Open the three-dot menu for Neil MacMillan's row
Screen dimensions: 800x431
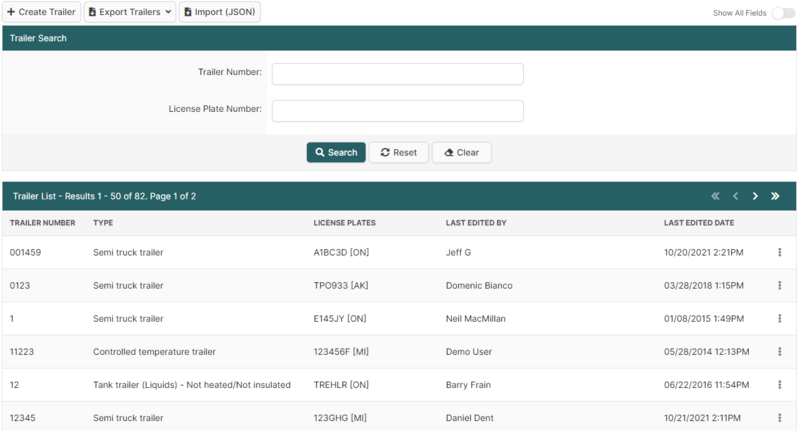(x=779, y=319)
